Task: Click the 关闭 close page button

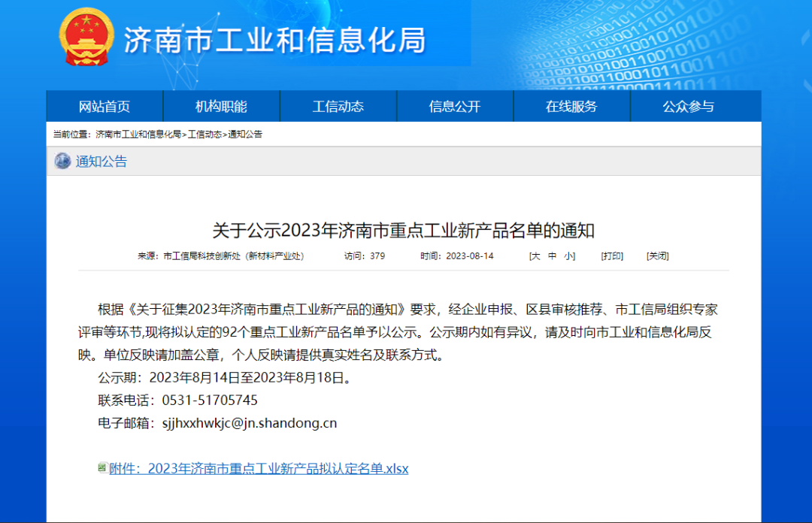Action: (657, 256)
